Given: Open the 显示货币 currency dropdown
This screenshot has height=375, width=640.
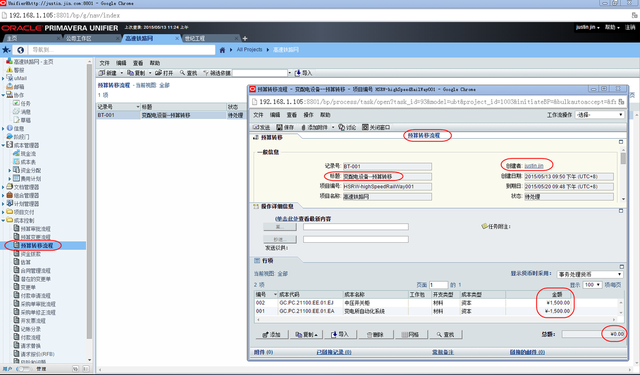Looking at the screenshot, I should coord(590,274).
